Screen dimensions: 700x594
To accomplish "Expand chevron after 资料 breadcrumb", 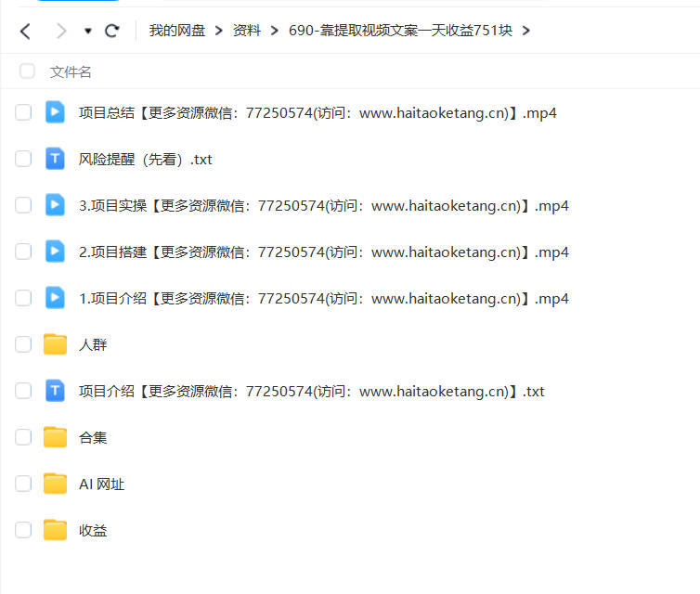I will coord(274,31).
